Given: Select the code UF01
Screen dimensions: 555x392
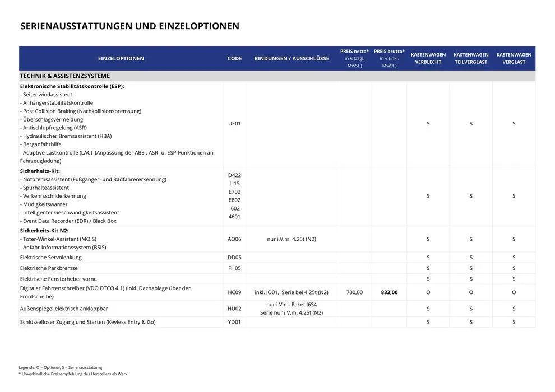Looking at the screenshot, I should pyautogui.click(x=234, y=124).
